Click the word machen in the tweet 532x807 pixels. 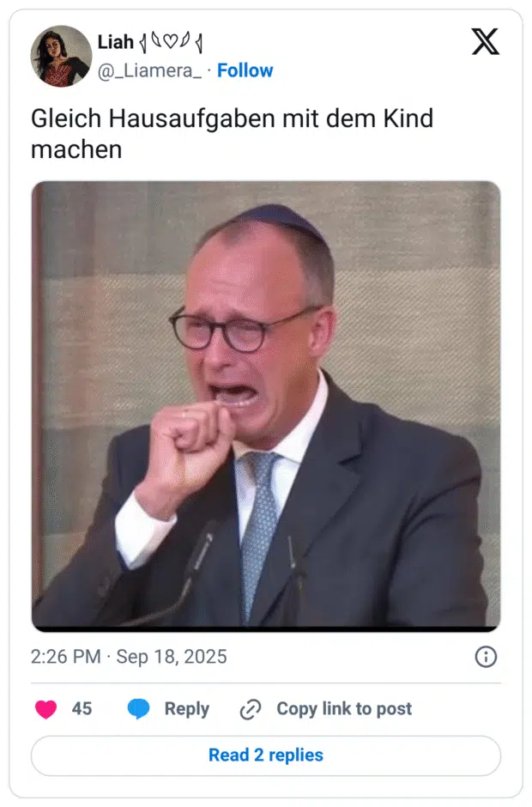(76, 149)
